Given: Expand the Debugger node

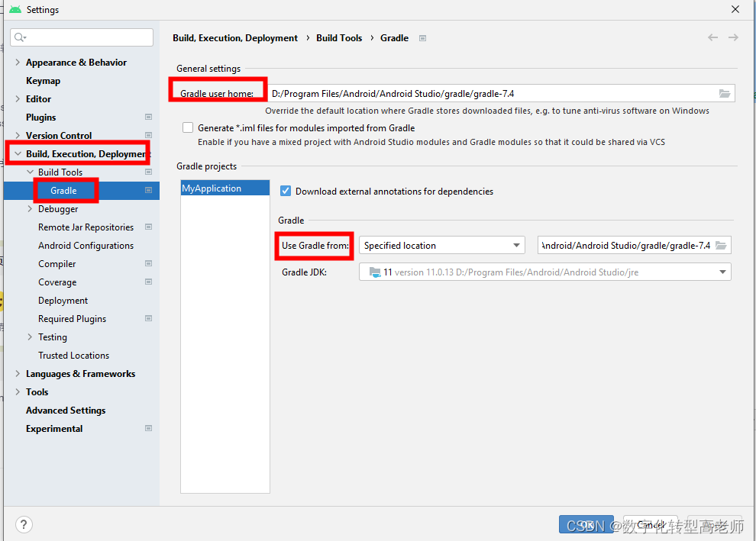Looking at the screenshot, I should tap(30, 208).
